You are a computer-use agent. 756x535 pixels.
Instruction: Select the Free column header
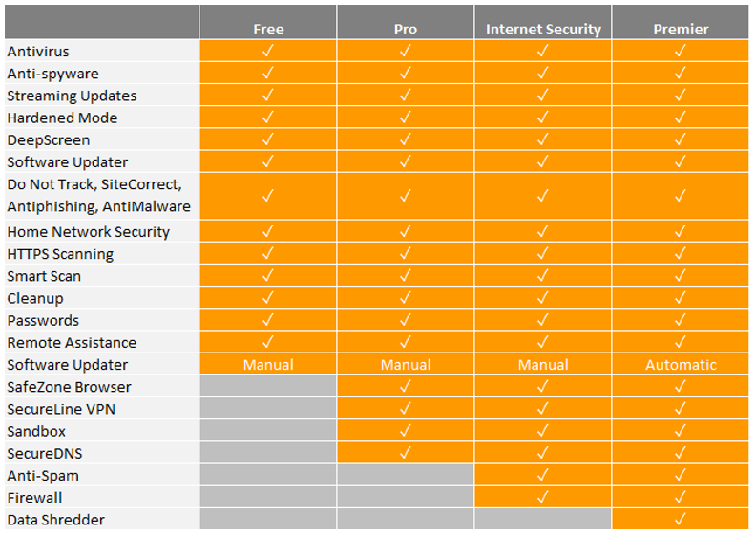268,22
